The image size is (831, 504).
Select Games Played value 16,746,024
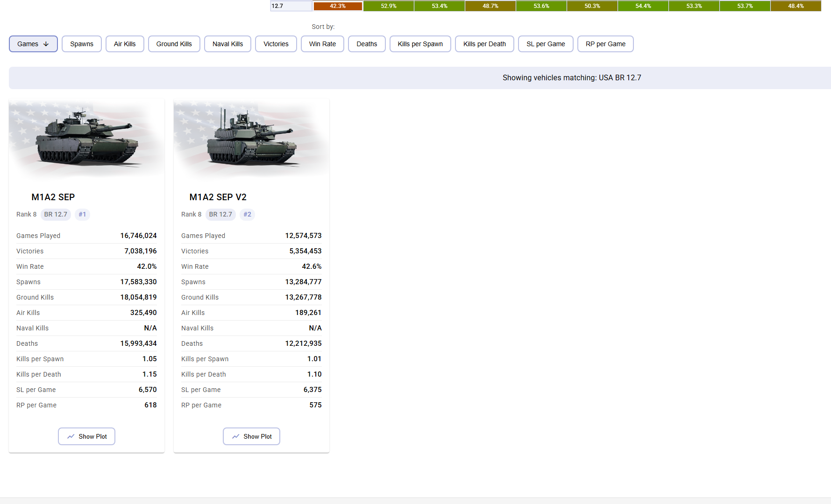(x=139, y=236)
